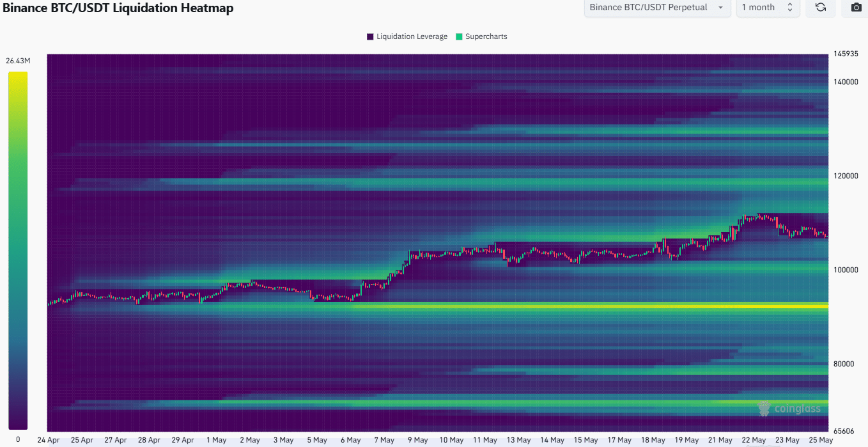Click the 11 May date label
Screen dimensions: 868x447
tap(485, 440)
